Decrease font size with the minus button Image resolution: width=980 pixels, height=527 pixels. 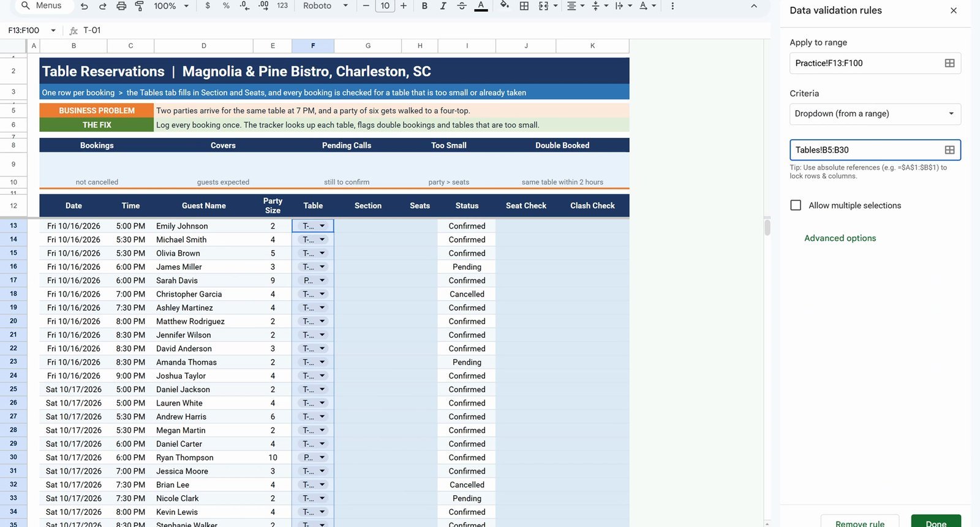pos(366,6)
